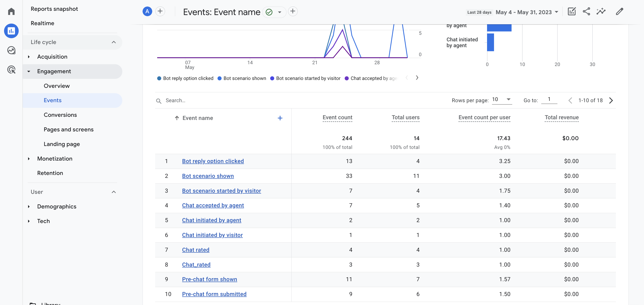Add a comparison with plus icon

(x=160, y=11)
